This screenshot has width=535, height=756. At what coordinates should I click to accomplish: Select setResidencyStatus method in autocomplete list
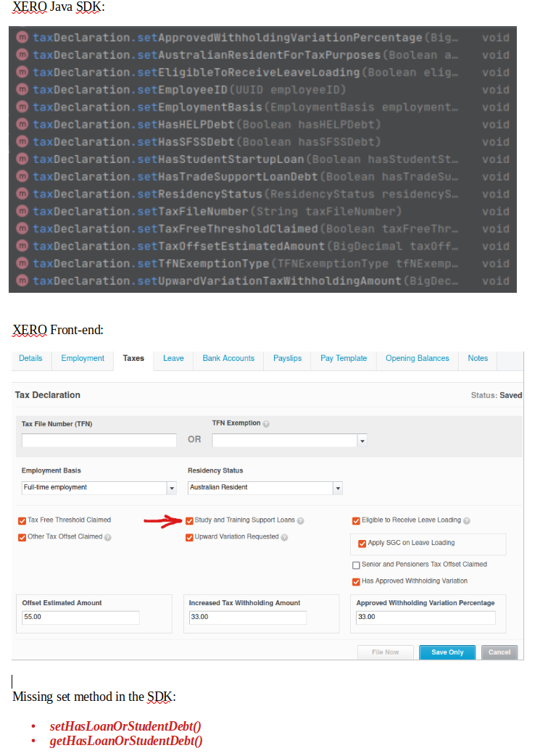click(262, 194)
